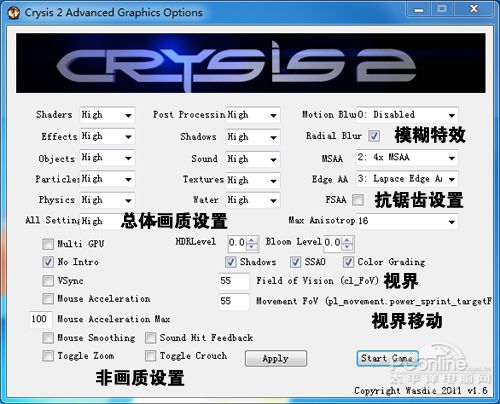Uncheck the Shadows checkbox near SSAO
This screenshot has width=500, height=404.
click(231, 262)
